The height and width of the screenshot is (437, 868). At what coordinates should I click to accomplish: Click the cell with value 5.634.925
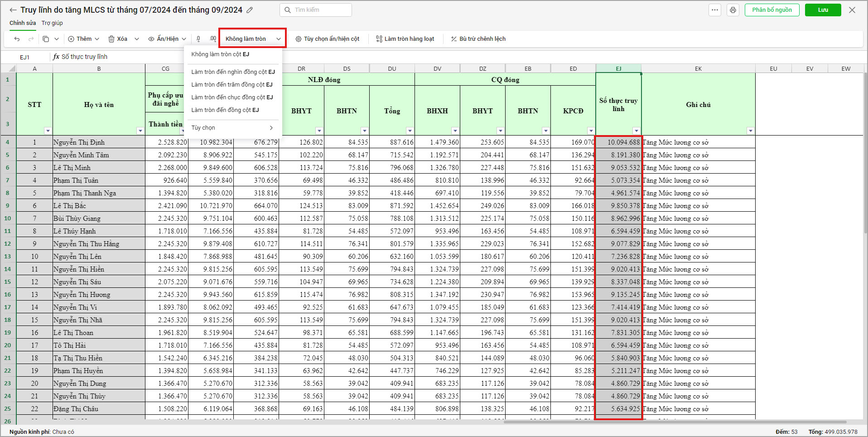(x=618, y=409)
